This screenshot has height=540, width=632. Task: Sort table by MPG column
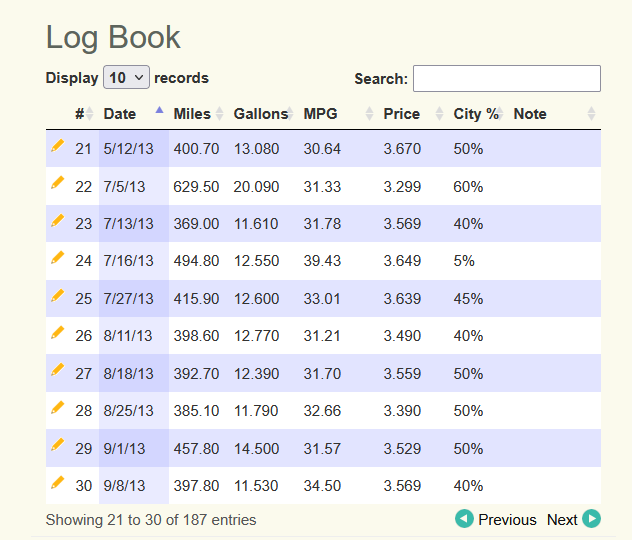(x=339, y=114)
